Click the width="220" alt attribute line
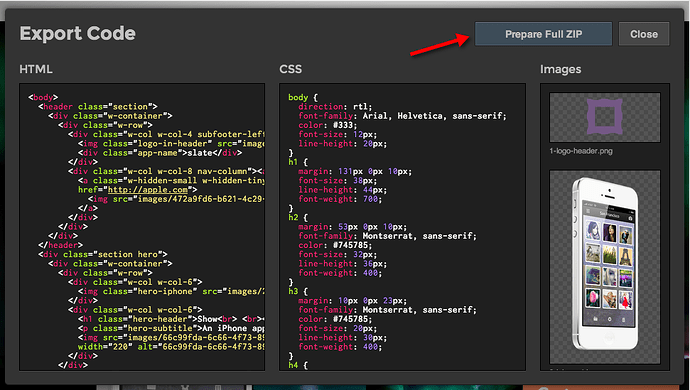The height and width of the screenshot is (390, 690). [171, 347]
